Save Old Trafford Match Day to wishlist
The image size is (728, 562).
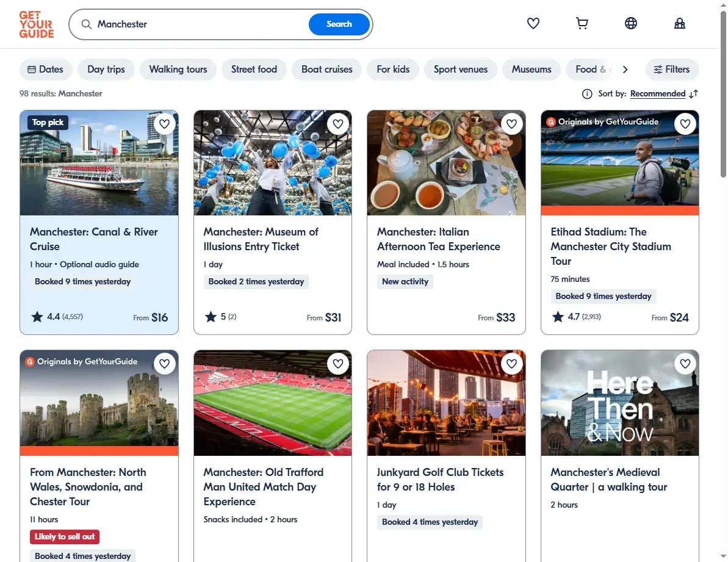338,364
